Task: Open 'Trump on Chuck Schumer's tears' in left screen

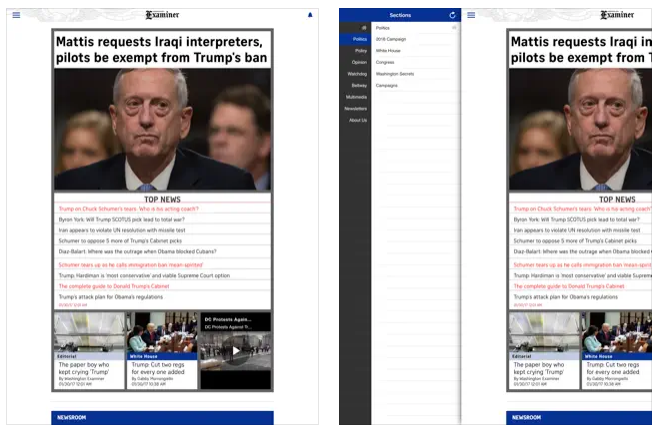Action: tap(129, 209)
